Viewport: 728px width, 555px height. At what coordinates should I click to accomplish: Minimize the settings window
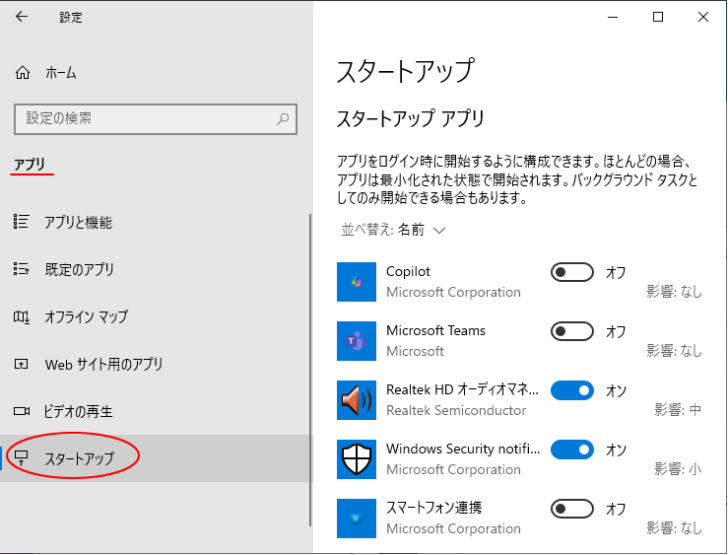click(x=613, y=17)
